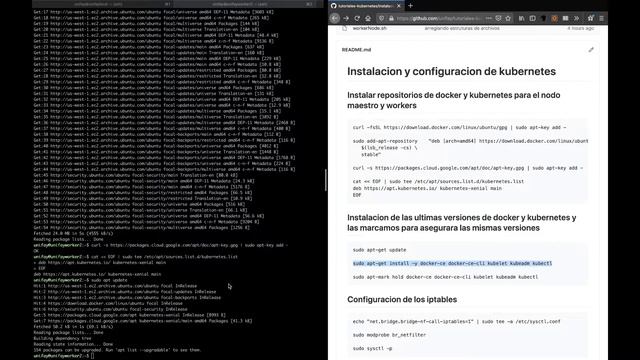
Task: Toggle the Firefox sidebar view
Action: [x=532, y=18]
